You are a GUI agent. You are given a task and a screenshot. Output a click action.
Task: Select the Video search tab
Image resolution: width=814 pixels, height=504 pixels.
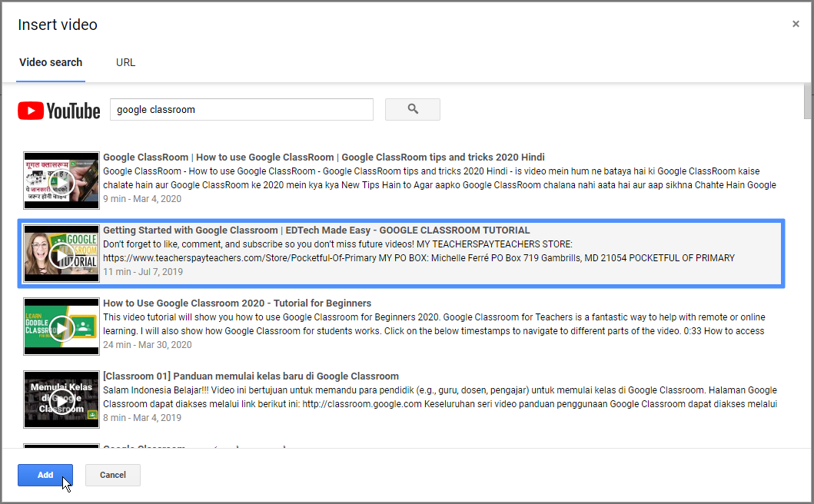(51, 62)
